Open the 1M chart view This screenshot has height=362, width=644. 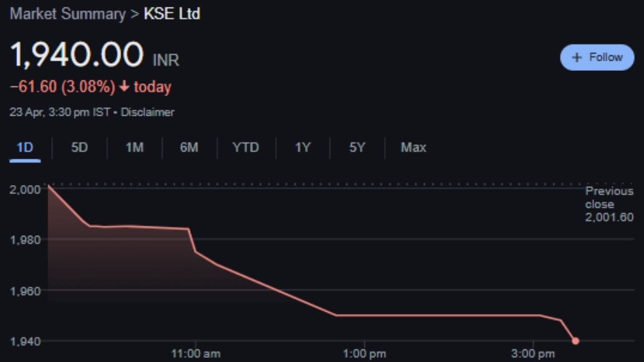click(x=134, y=147)
